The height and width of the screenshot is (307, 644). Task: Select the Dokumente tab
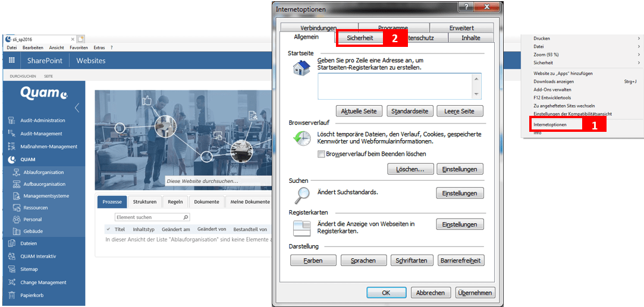[x=206, y=202]
